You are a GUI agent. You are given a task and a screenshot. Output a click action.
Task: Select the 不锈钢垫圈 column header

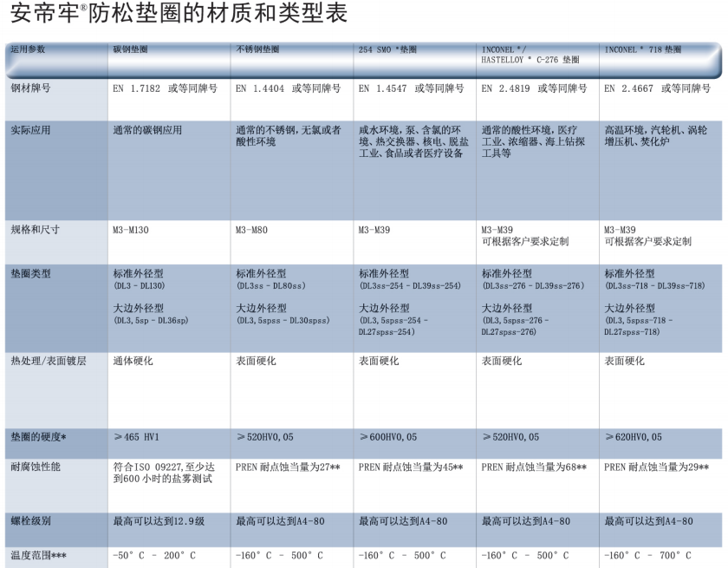(x=257, y=50)
